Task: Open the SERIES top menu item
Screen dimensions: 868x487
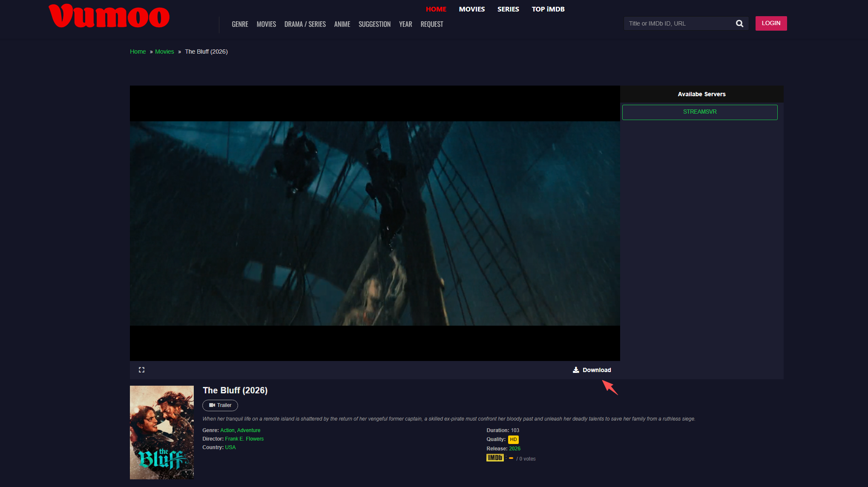Action: [508, 9]
